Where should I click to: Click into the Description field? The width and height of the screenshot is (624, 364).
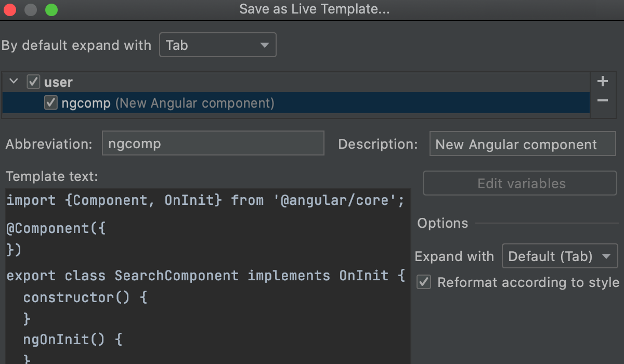[522, 144]
